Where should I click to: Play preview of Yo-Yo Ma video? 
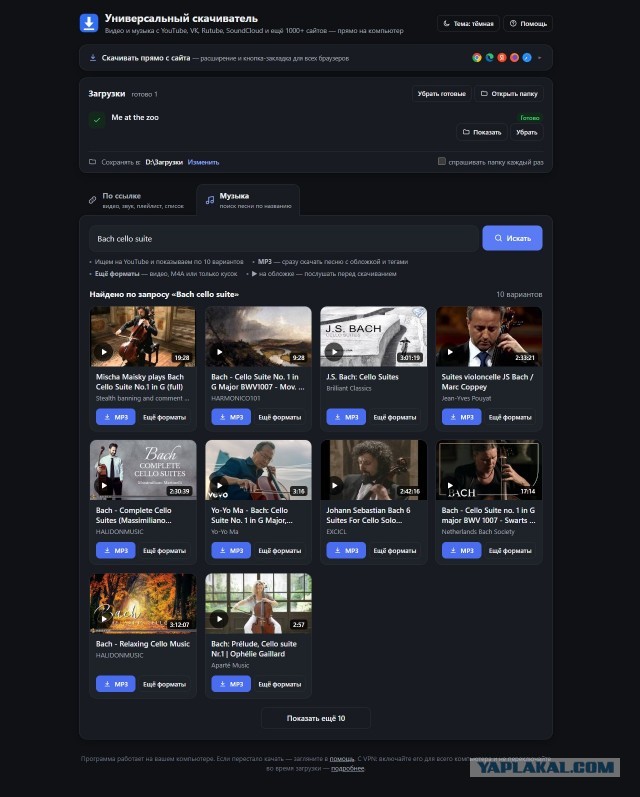219,485
